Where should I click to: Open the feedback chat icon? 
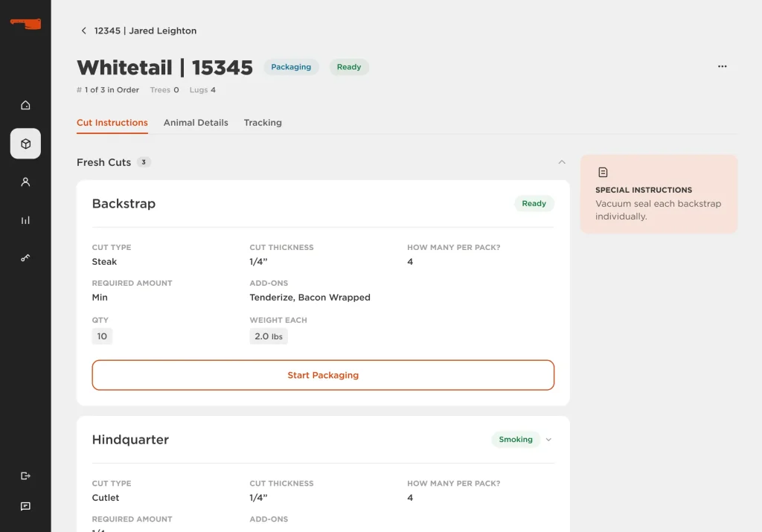(x=25, y=506)
